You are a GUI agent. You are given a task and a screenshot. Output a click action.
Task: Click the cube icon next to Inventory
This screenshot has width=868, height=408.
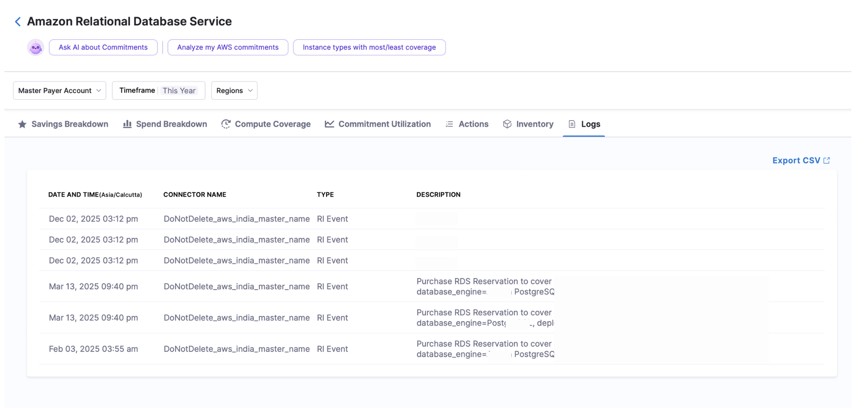[x=507, y=124]
